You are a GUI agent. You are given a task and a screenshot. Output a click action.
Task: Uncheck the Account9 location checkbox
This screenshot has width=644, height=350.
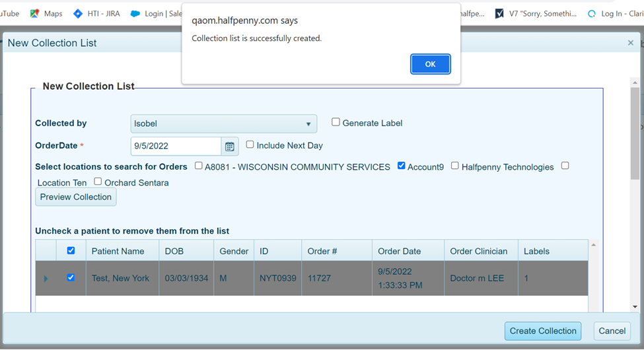(401, 166)
